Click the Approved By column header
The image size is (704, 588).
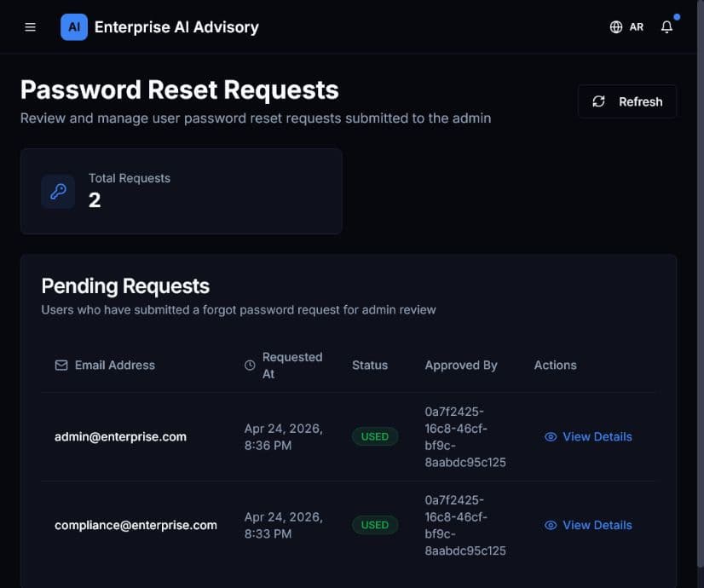click(461, 366)
